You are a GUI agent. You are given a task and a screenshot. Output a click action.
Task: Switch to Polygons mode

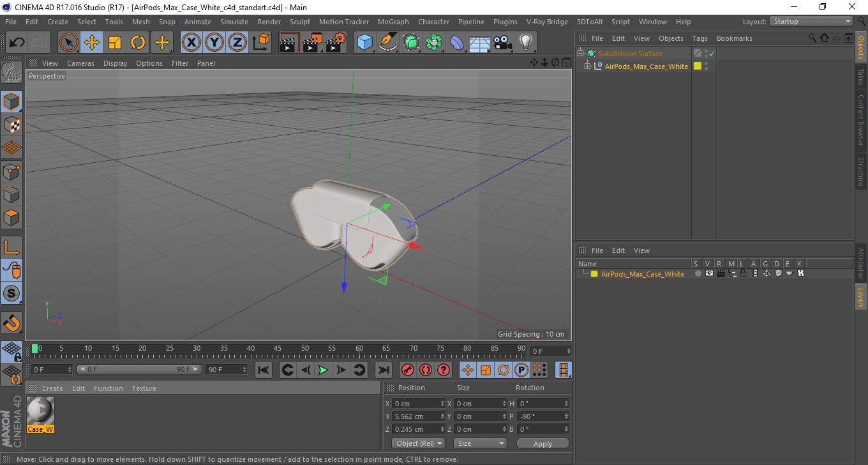tap(11, 217)
